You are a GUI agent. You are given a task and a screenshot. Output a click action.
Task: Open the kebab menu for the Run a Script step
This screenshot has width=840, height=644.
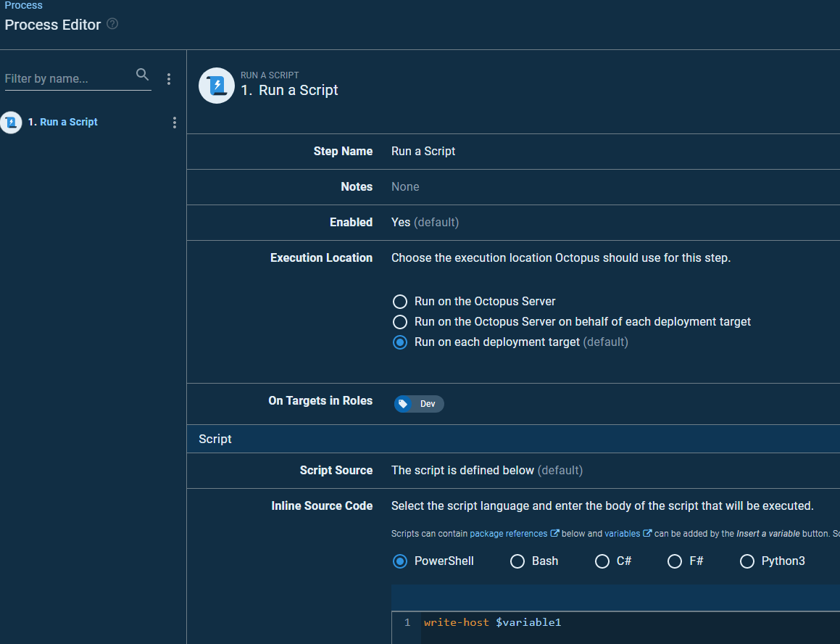(x=174, y=123)
